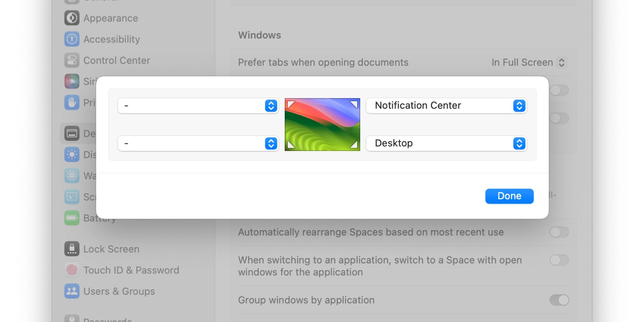Click the Lock Screen padlock icon

[x=71, y=249]
